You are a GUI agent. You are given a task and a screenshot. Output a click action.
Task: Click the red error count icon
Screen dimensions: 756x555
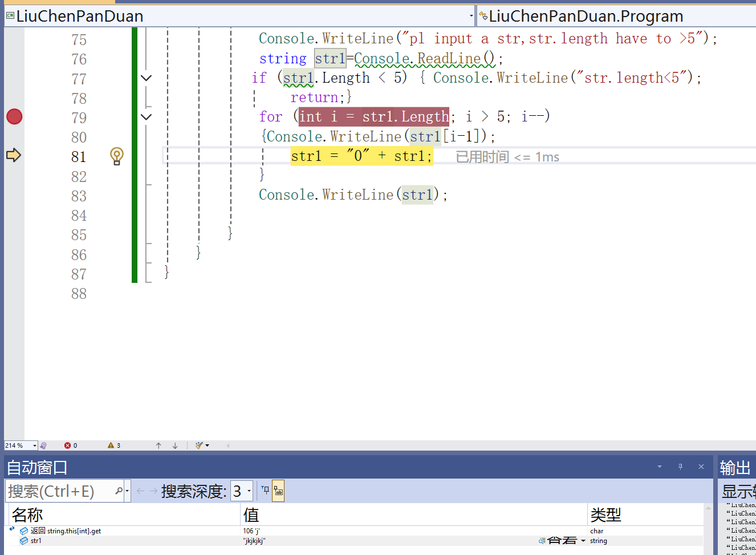tap(68, 445)
